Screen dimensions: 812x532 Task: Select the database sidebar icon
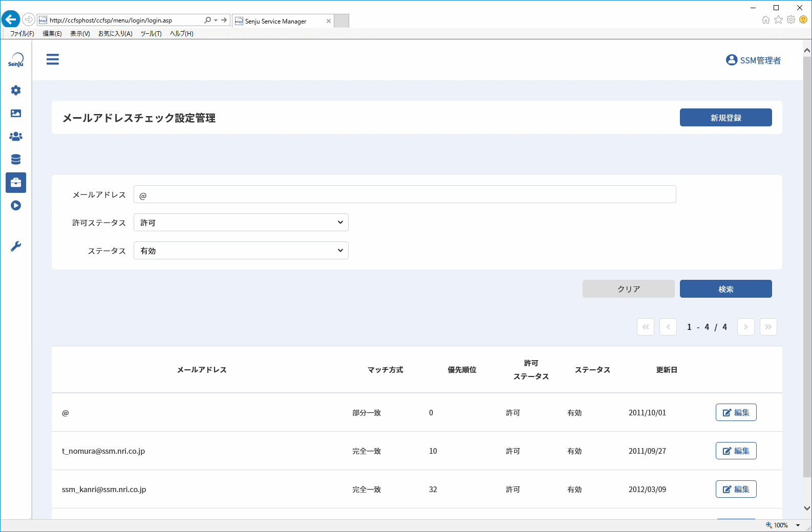16,160
